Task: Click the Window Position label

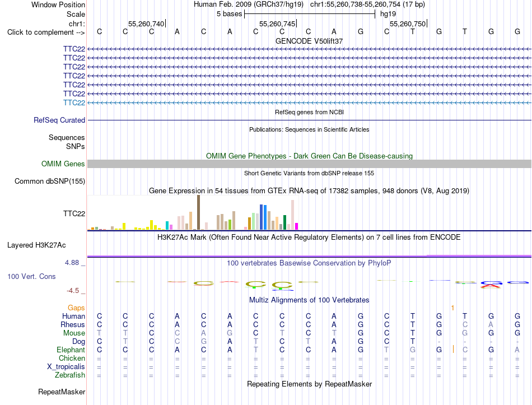Action: click(58, 4)
